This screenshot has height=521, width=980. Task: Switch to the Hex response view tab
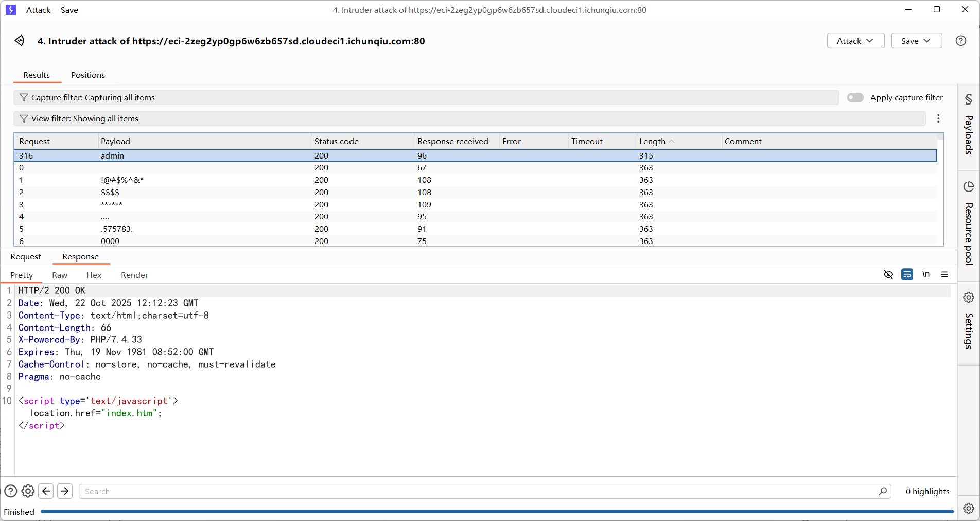(x=94, y=275)
